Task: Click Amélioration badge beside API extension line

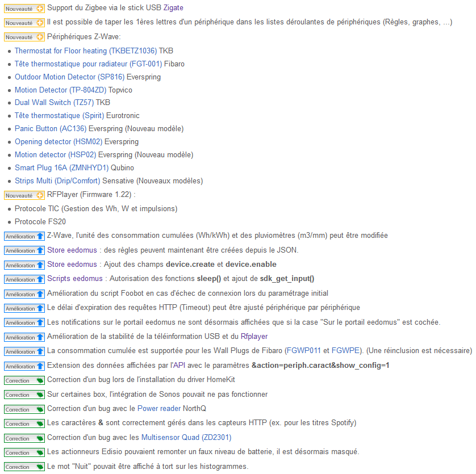Action: (24, 366)
